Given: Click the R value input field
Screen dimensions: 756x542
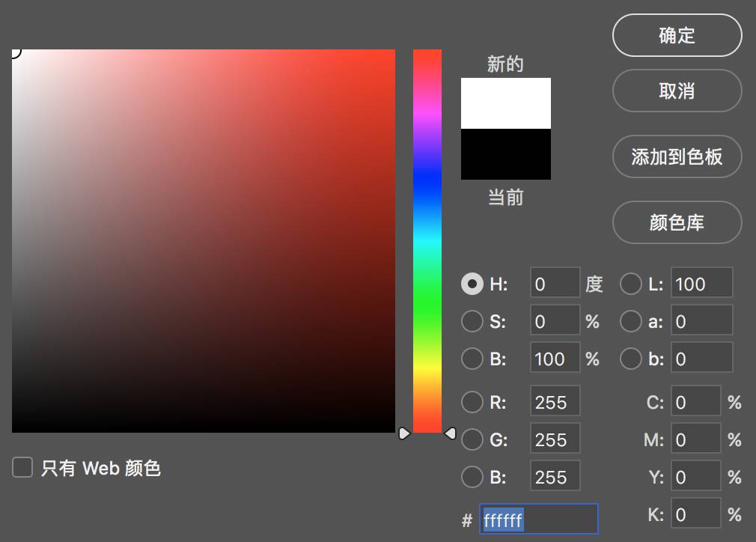Looking at the screenshot, I should [x=555, y=401].
